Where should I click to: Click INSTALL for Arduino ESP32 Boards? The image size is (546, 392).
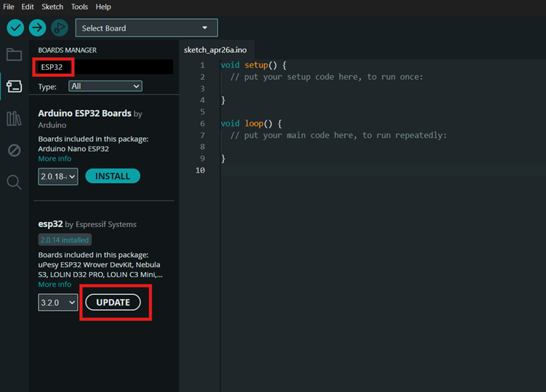click(113, 176)
